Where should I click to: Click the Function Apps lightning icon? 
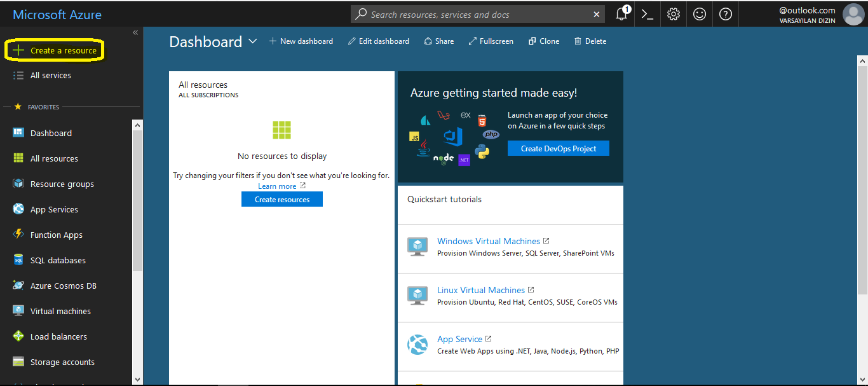(x=18, y=235)
